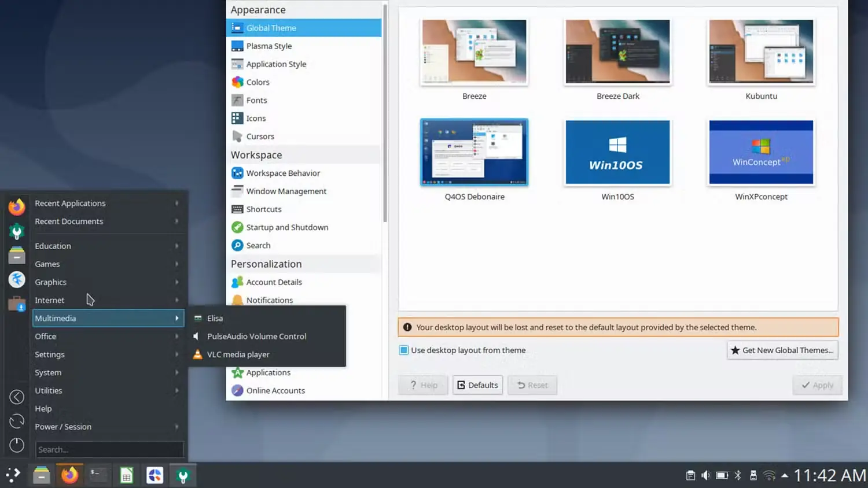The height and width of the screenshot is (488, 868).
Task: Click the launcher Search input field
Action: pos(109,449)
